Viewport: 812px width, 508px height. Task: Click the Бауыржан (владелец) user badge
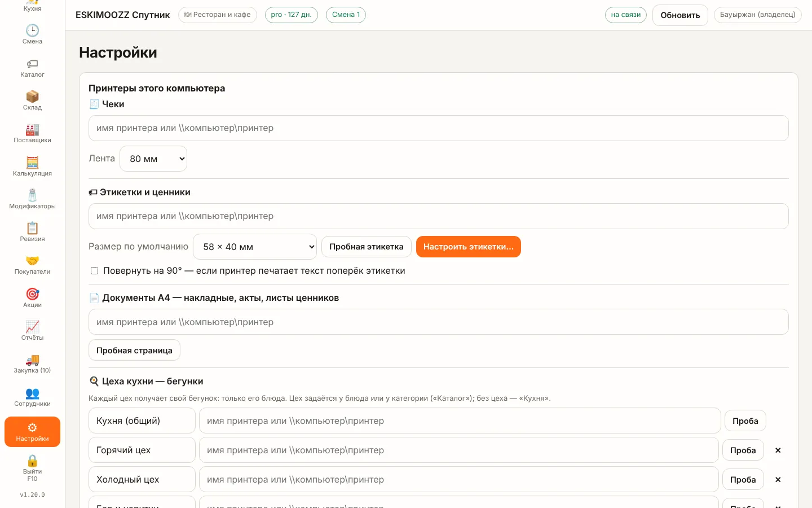tap(758, 15)
